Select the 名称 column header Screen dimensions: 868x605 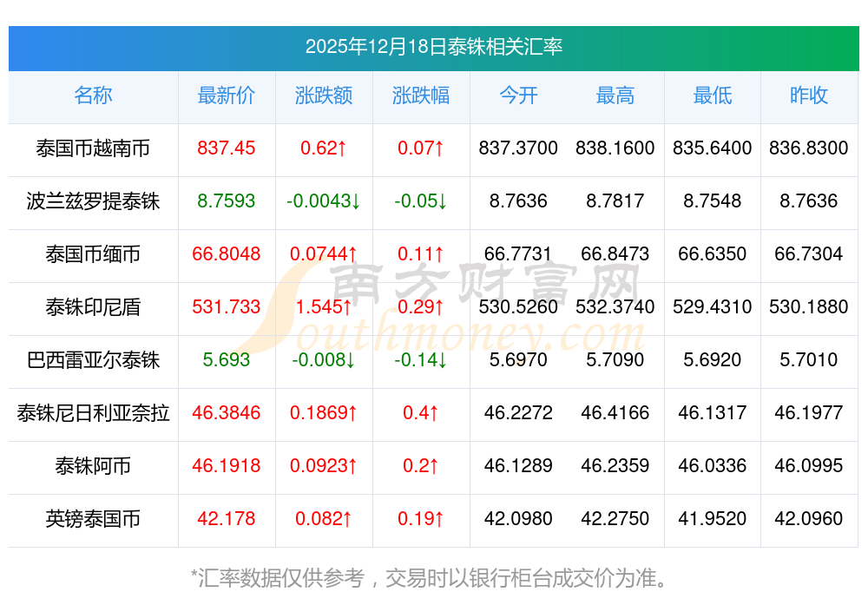[x=93, y=95]
